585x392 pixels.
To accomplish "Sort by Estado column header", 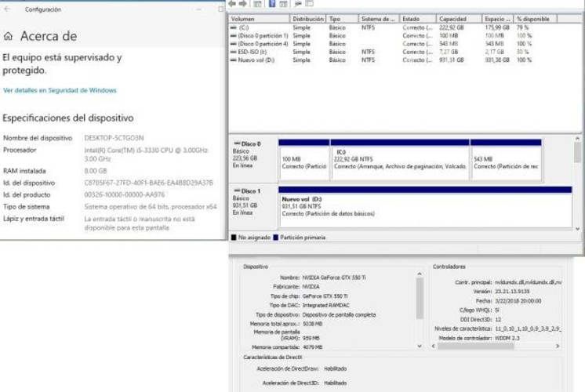I will point(417,19).
